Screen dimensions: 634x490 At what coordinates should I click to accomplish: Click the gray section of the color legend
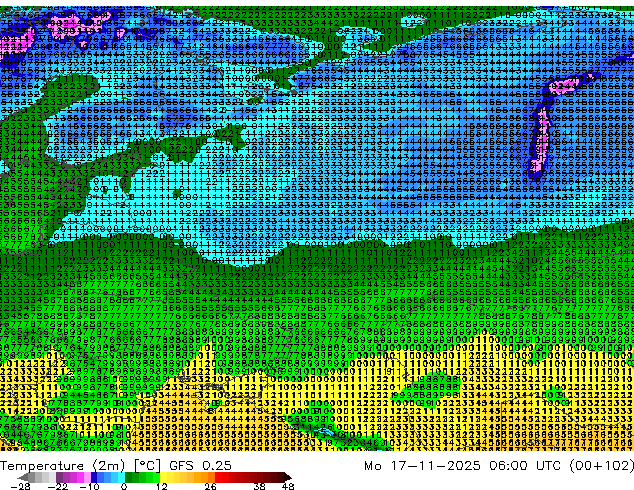pos(38,477)
